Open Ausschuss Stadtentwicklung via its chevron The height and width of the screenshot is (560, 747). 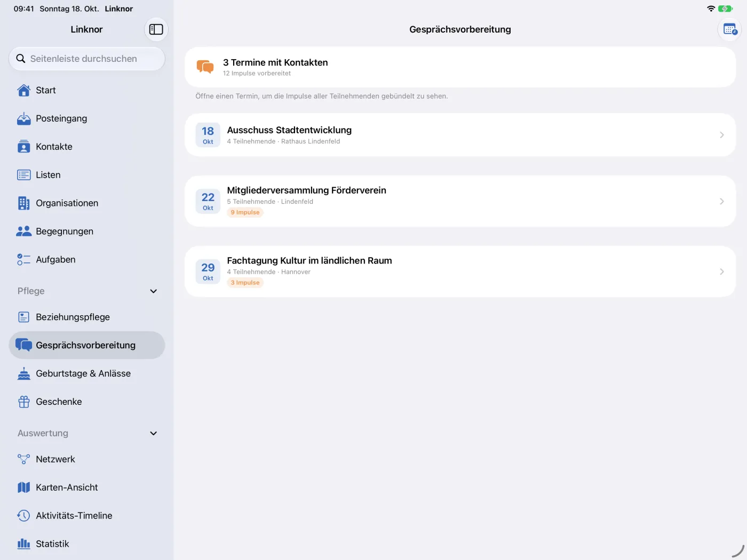722,135
